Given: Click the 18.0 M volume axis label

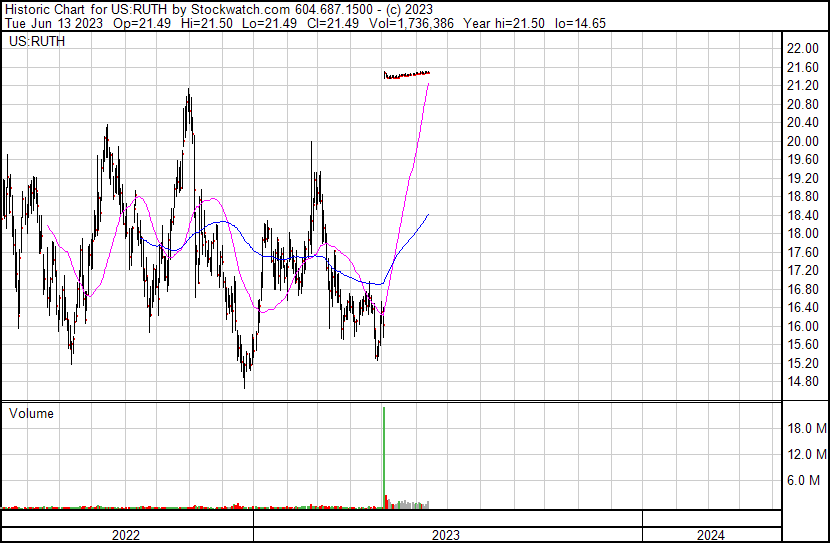Looking at the screenshot, I should (x=806, y=429).
